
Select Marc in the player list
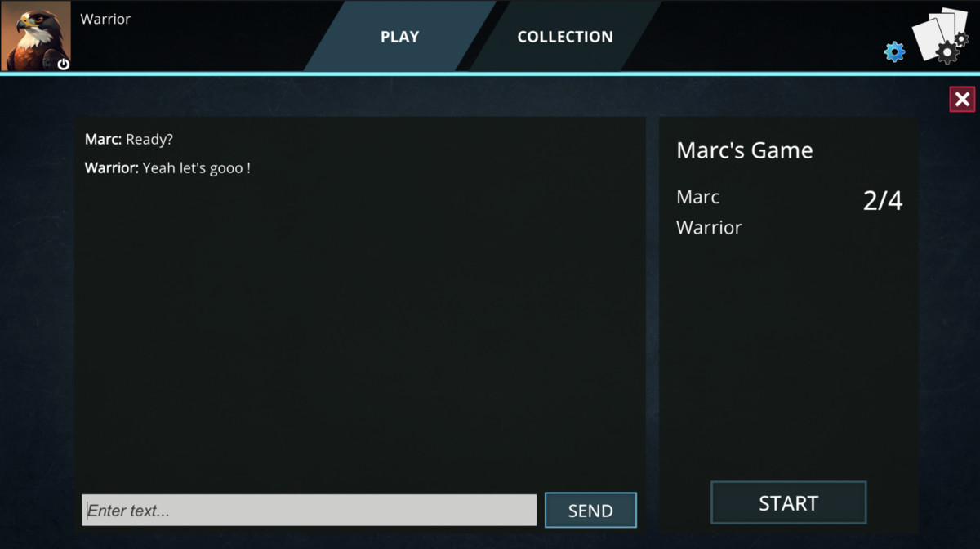tap(698, 197)
